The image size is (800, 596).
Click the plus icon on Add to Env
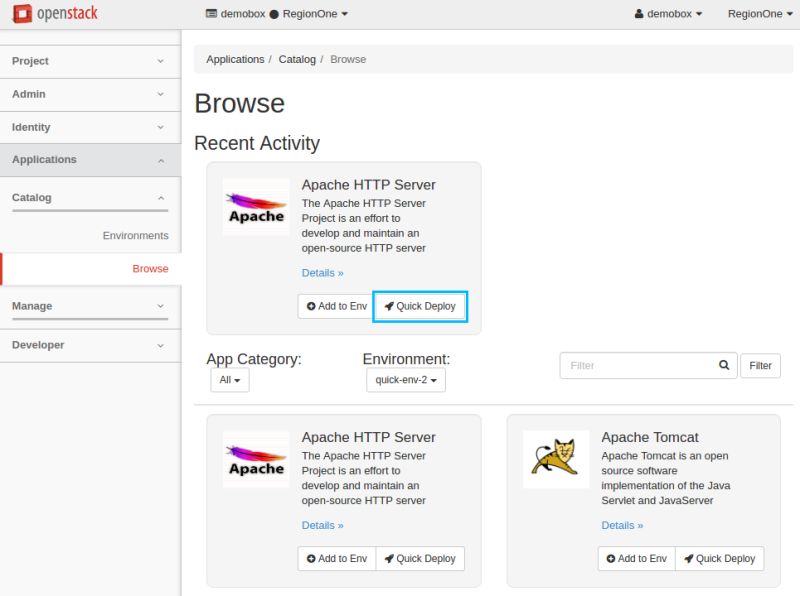tap(310, 306)
